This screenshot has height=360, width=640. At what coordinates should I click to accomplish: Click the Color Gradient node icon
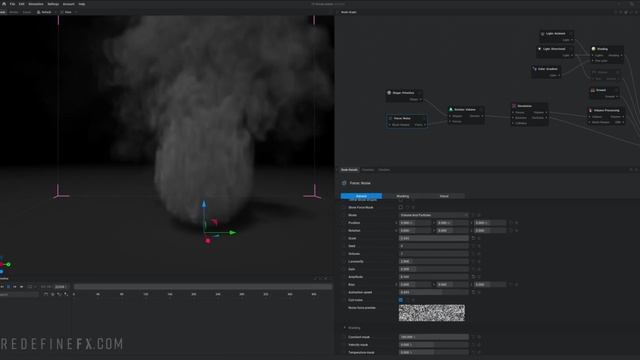coord(534,69)
